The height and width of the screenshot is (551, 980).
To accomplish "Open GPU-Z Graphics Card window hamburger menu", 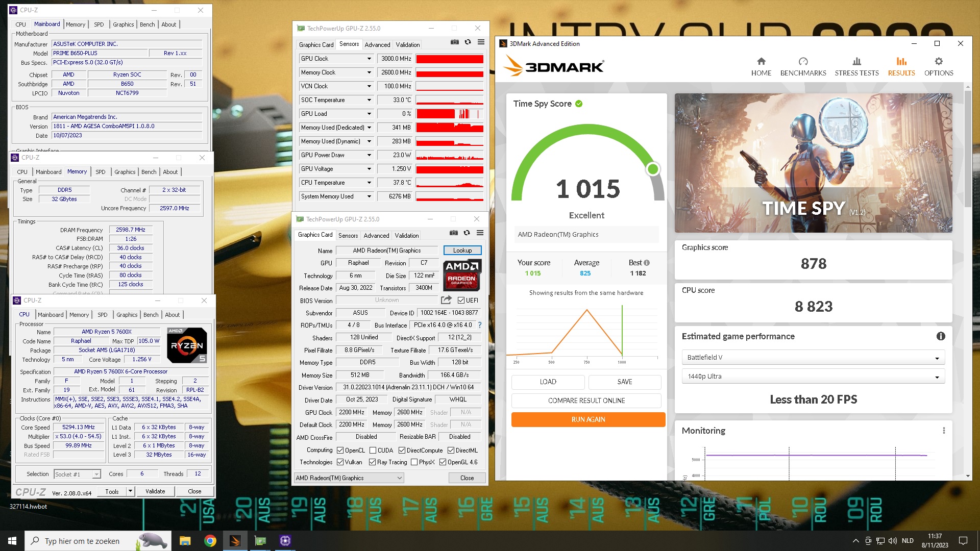I will 480,233.
